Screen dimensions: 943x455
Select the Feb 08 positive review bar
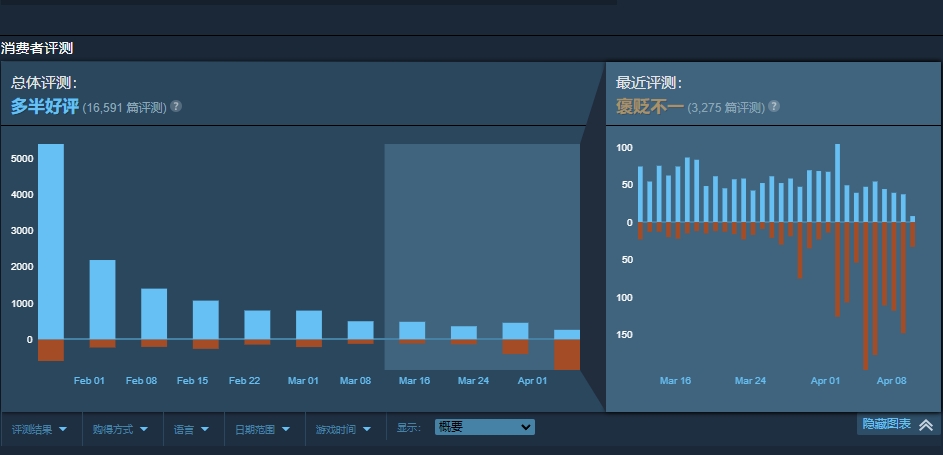[154, 314]
